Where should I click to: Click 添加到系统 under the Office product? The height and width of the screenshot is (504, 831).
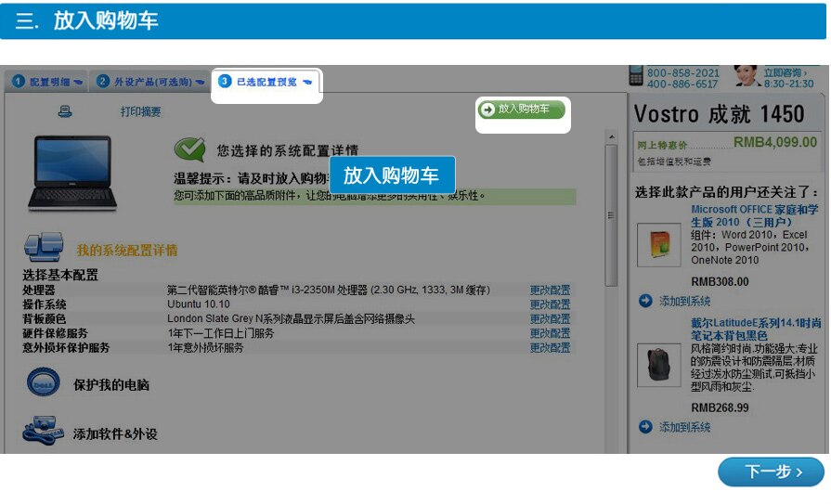pos(684,302)
